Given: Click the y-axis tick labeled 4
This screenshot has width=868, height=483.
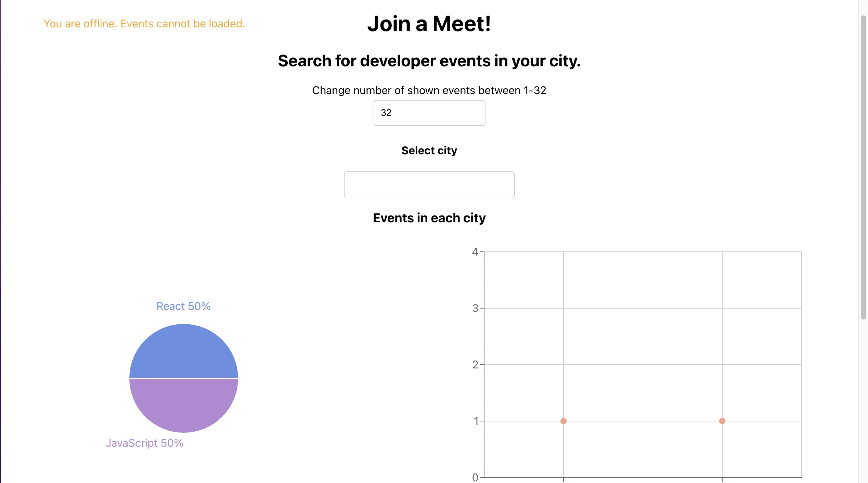Looking at the screenshot, I should click(x=475, y=252).
